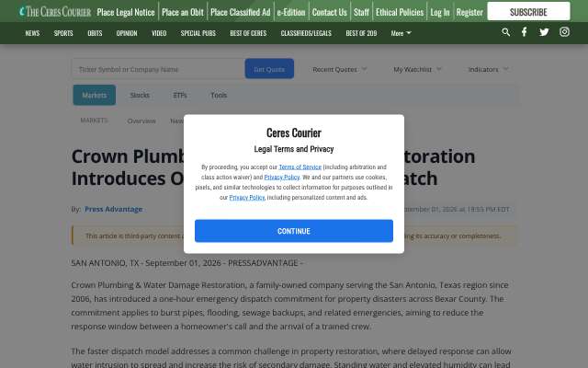
Task: Open Best of 209 menu item
Action: (x=361, y=33)
